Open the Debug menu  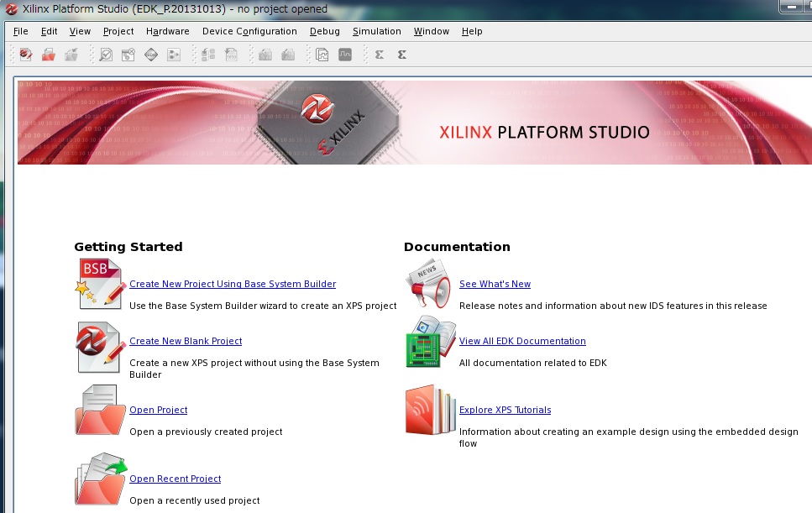[325, 31]
